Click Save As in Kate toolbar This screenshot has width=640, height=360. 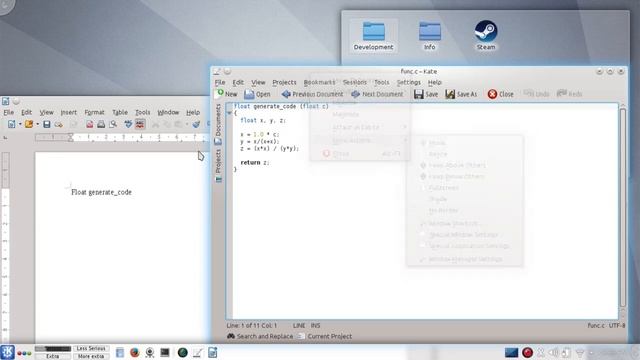[x=461, y=94]
